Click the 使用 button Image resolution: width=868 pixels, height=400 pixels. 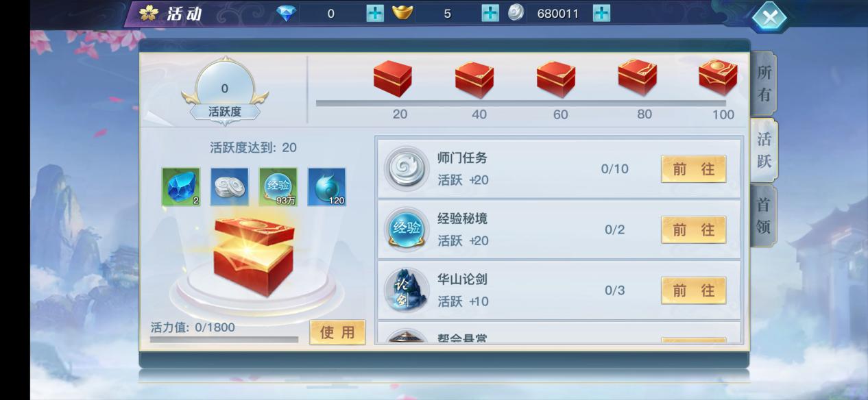coord(337,332)
